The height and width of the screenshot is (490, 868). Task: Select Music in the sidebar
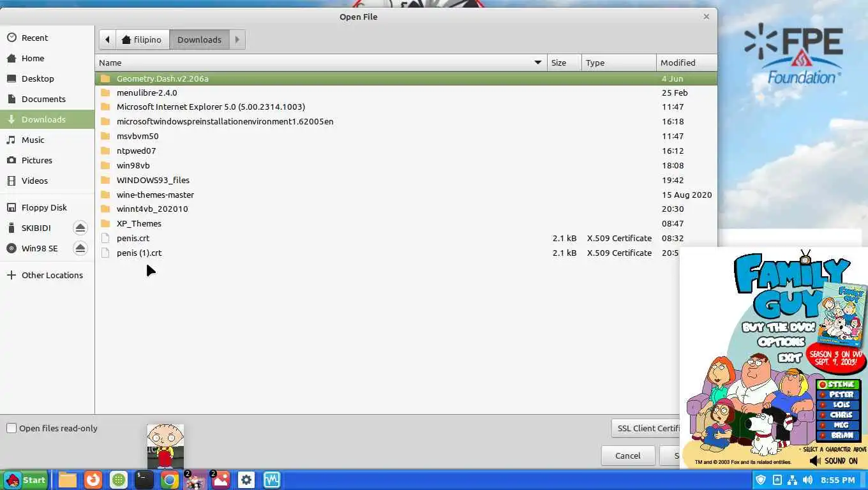(47, 140)
